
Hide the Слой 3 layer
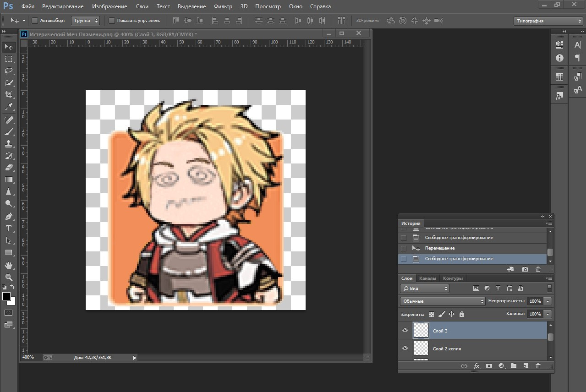[x=405, y=331]
